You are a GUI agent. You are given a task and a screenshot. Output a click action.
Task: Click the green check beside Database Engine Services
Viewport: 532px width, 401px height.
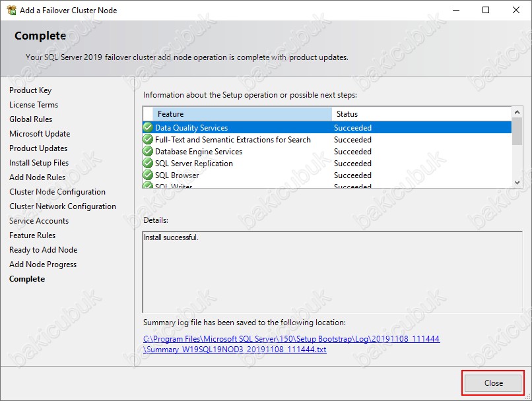tap(148, 151)
